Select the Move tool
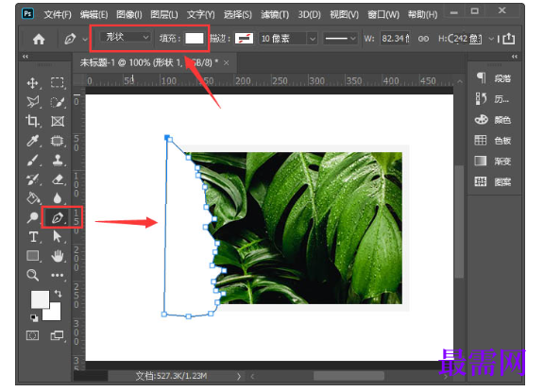 (33, 83)
